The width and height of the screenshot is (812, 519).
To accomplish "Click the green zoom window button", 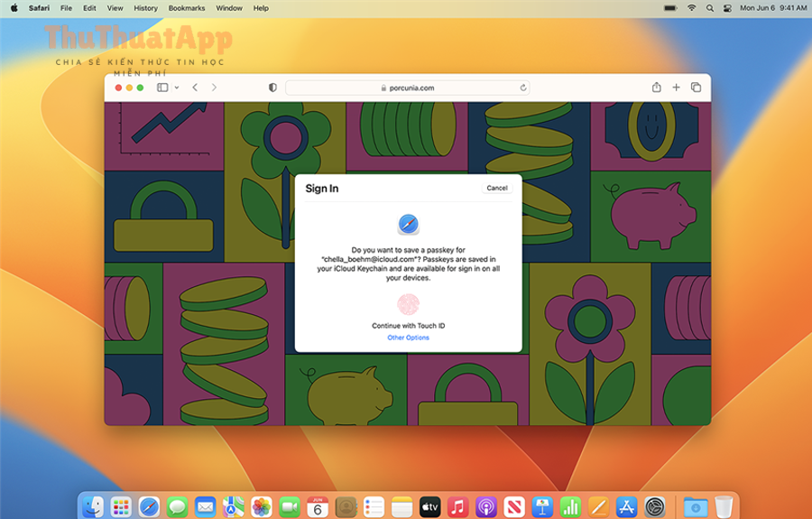I will click(x=140, y=88).
